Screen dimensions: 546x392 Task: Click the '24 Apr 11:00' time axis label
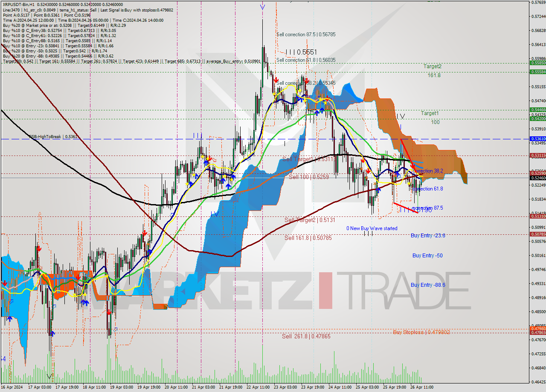[341, 387]
